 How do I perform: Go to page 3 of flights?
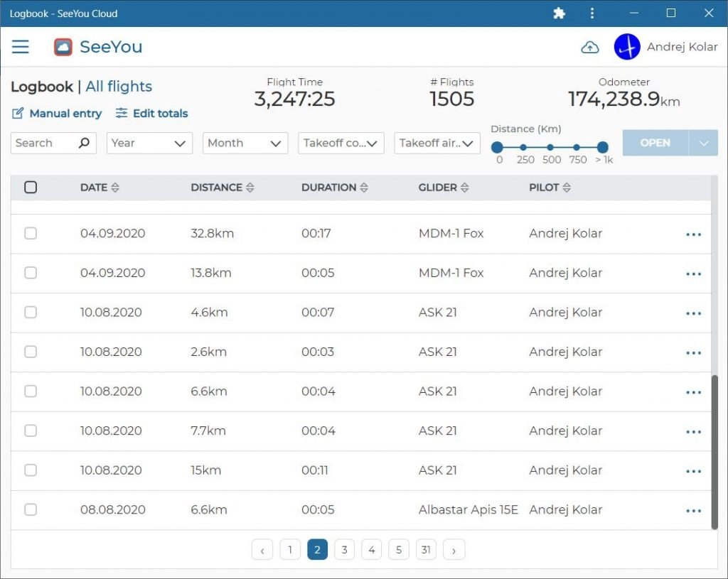tap(344, 550)
